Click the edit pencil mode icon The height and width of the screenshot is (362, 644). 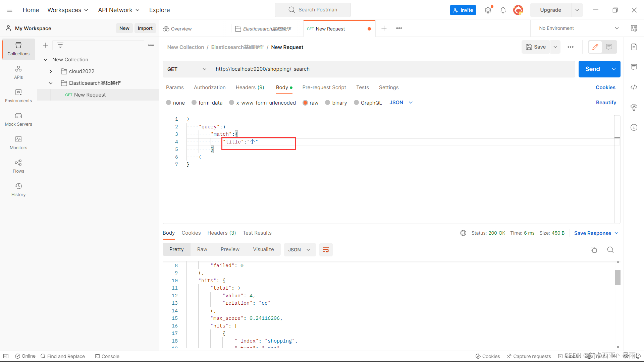tap(595, 47)
